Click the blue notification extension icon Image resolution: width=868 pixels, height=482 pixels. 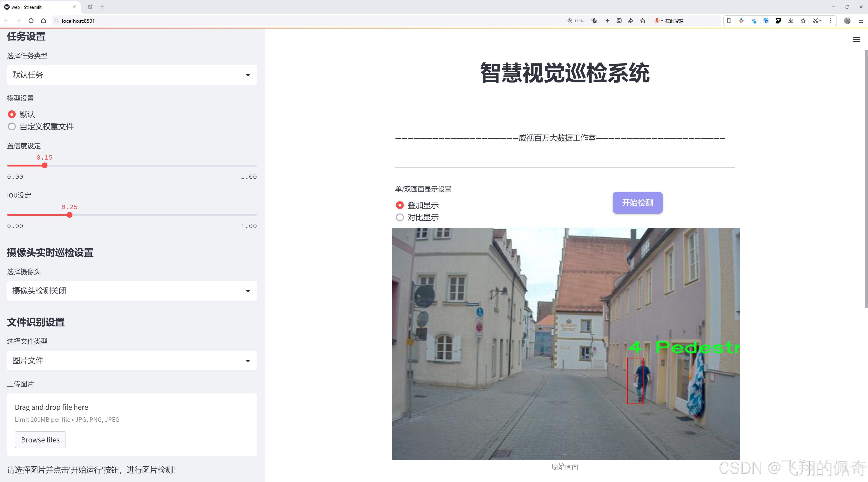[x=754, y=21]
